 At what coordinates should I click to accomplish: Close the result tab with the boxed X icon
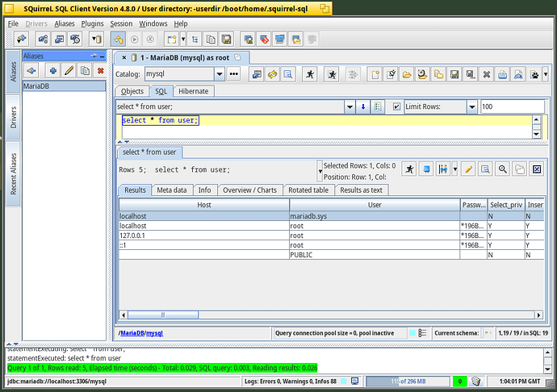pos(537,169)
